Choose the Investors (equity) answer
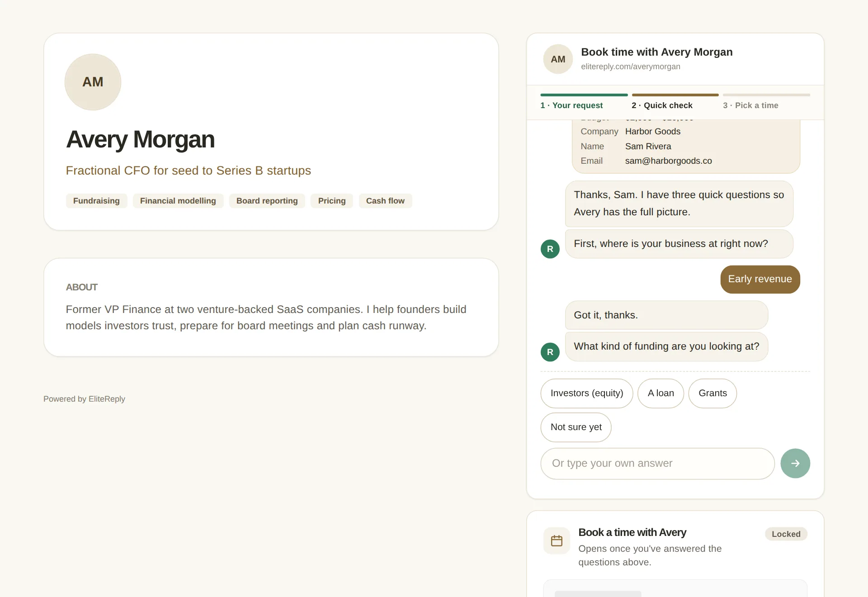The image size is (868, 597). pos(587,393)
